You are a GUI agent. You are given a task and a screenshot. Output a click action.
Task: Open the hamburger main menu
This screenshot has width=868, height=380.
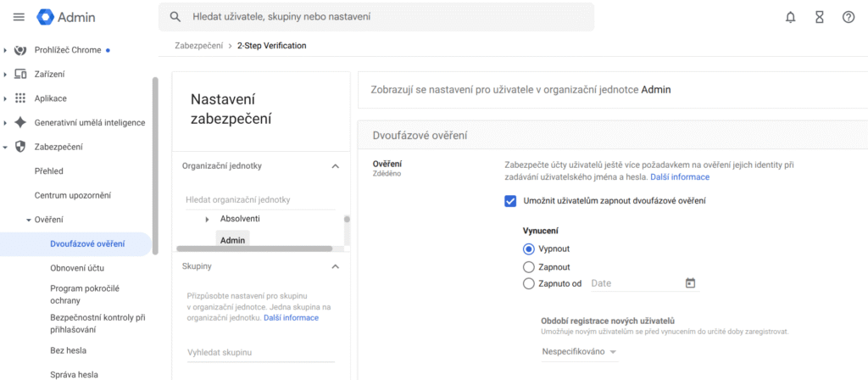coord(19,17)
